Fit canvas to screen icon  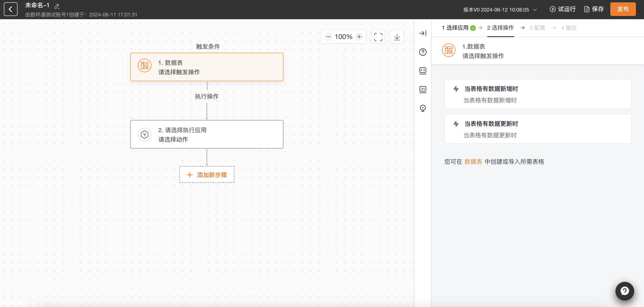coord(378,37)
